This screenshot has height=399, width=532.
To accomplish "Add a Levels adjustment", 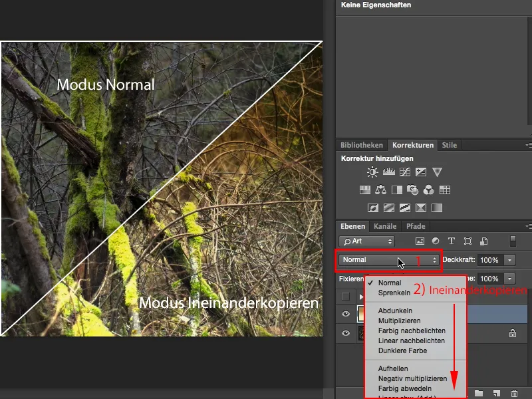I will pos(389,171).
